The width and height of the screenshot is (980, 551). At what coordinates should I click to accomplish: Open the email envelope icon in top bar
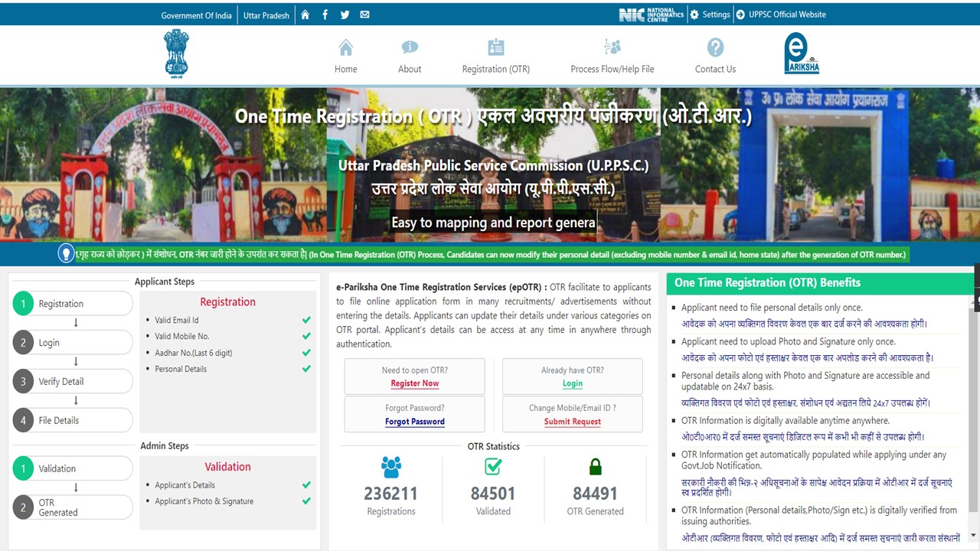[x=364, y=15]
